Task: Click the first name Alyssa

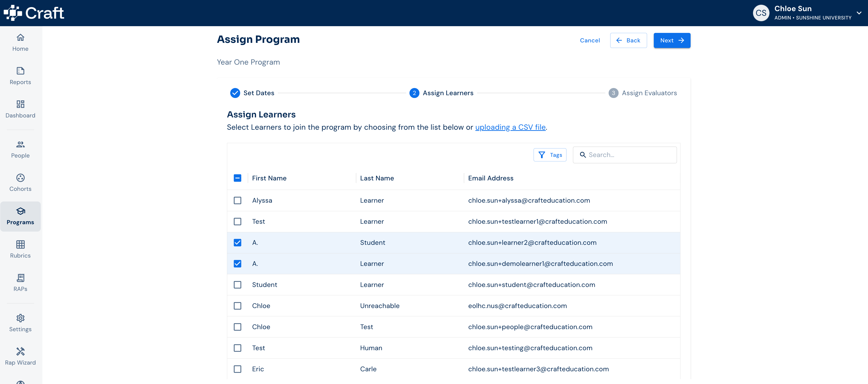Action: click(262, 200)
